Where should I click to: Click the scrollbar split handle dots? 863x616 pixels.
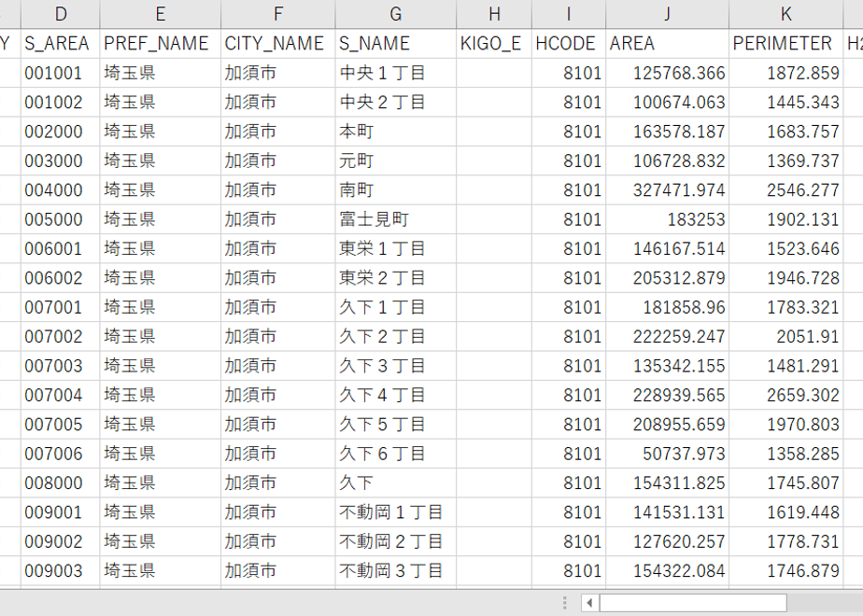pyautogui.click(x=565, y=603)
